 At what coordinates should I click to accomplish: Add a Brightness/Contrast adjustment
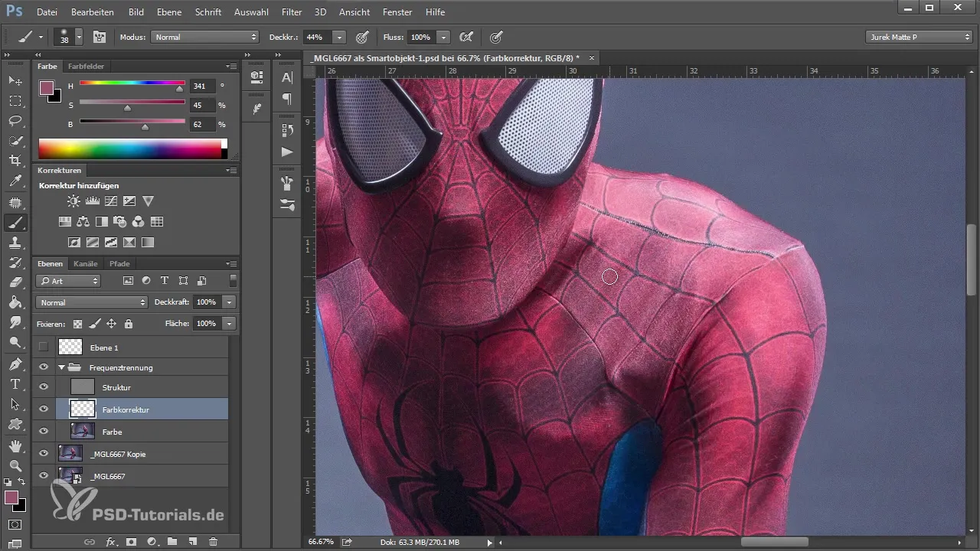coord(73,201)
